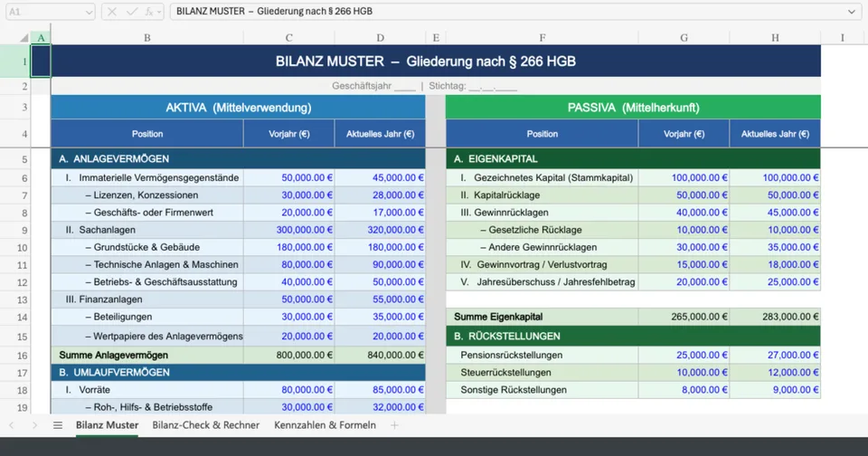This screenshot has width=868, height=456.
Task: Select Geschäfts- oder Firmenwert cell
Action: [x=147, y=213]
